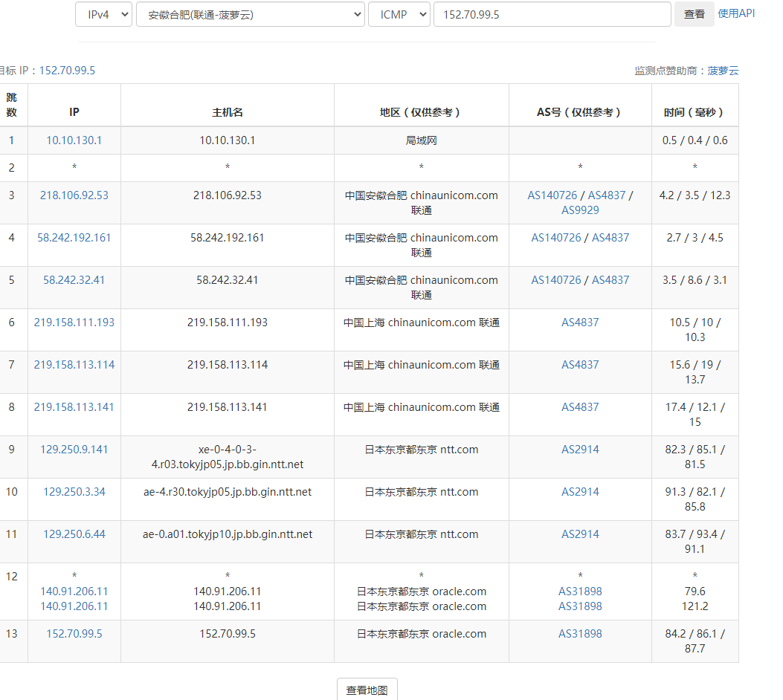Open IP link 58.242.192.161
This screenshot has height=700, width=783.
pos(74,238)
